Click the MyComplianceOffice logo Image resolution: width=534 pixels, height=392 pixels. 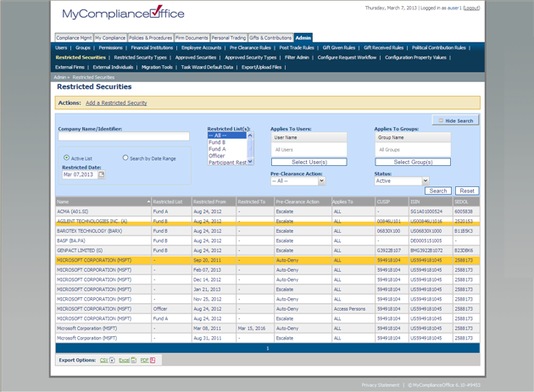click(x=123, y=14)
